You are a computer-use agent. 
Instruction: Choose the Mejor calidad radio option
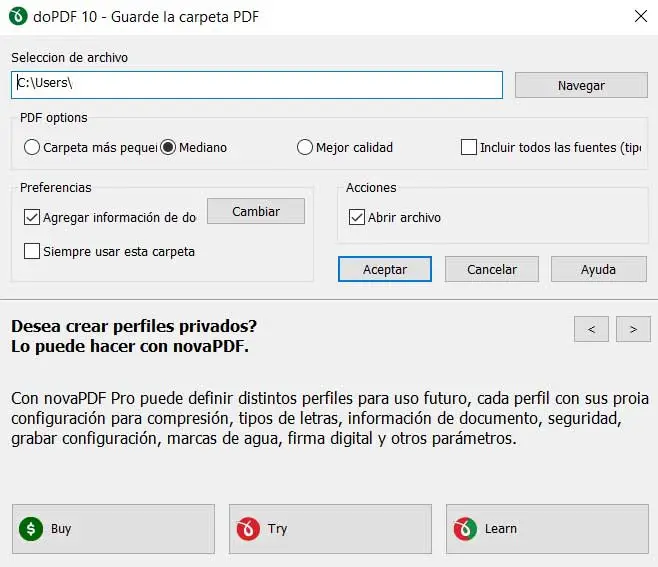pos(305,147)
